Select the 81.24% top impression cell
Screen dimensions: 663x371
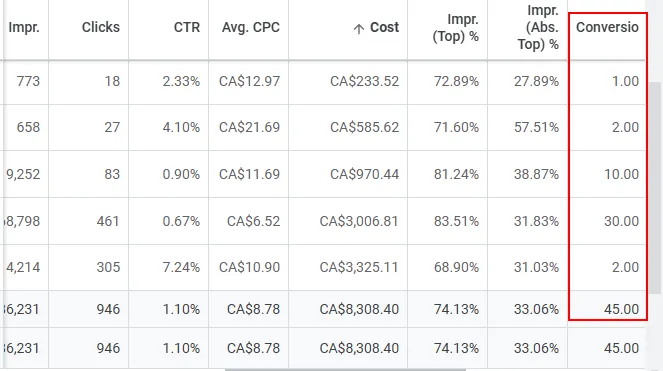pyautogui.click(x=456, y=174)
